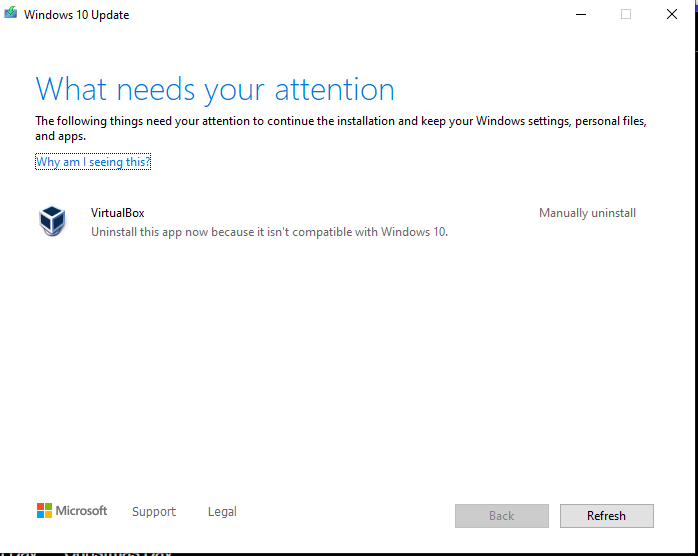The height and width of the screenshot is (556, 698).
Task: Click the 'Uninstall this app now' description
Action: pyautogui.click(x=269, y=232)
